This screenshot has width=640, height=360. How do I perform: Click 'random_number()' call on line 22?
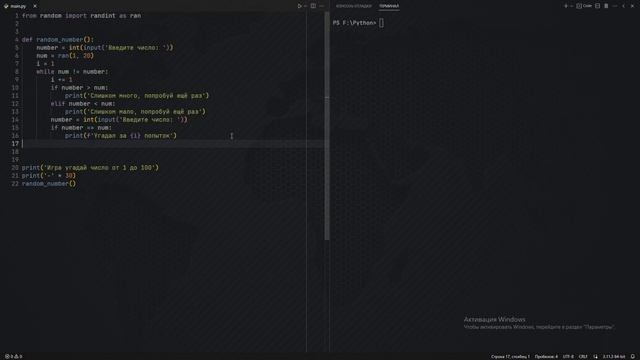tap(49, 184)
